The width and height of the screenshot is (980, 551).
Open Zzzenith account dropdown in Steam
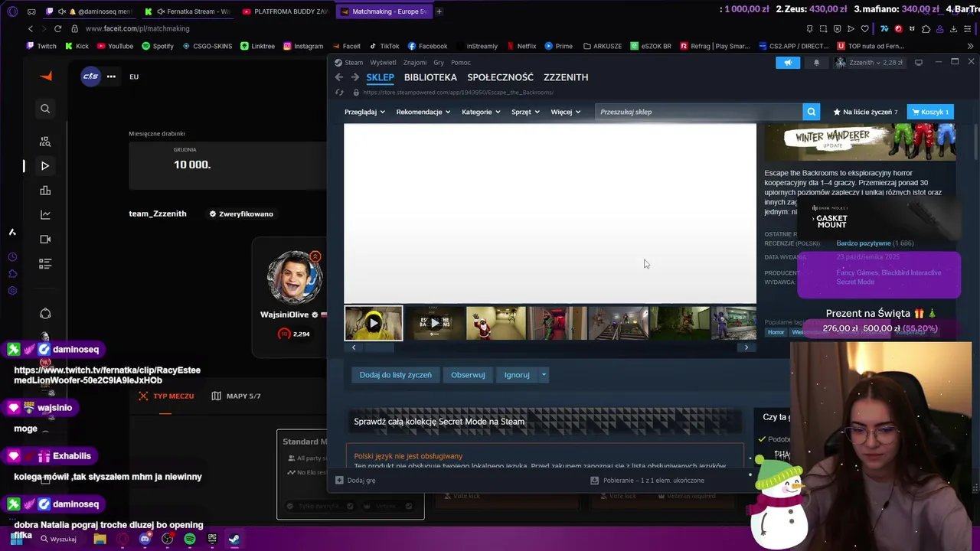868,63
